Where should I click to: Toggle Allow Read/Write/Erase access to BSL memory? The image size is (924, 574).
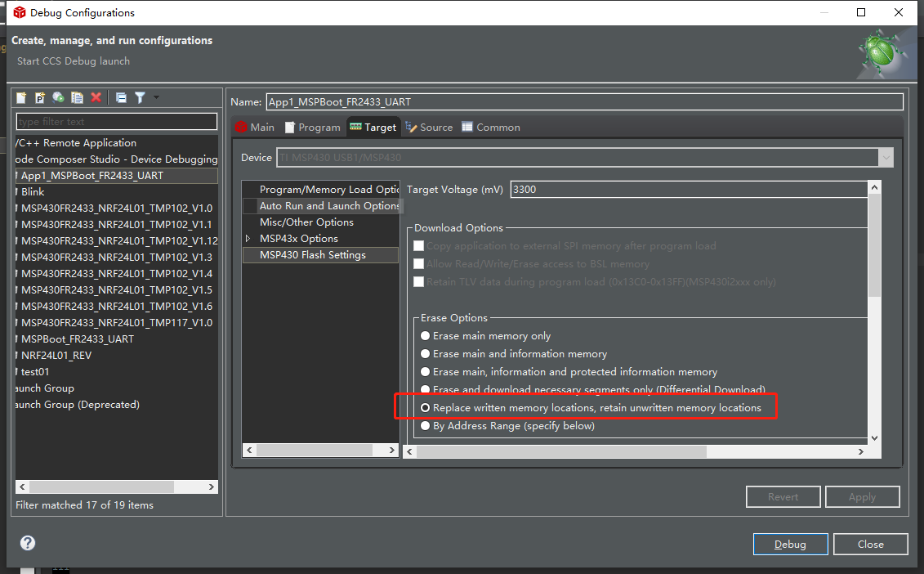(x=418, y=264)
